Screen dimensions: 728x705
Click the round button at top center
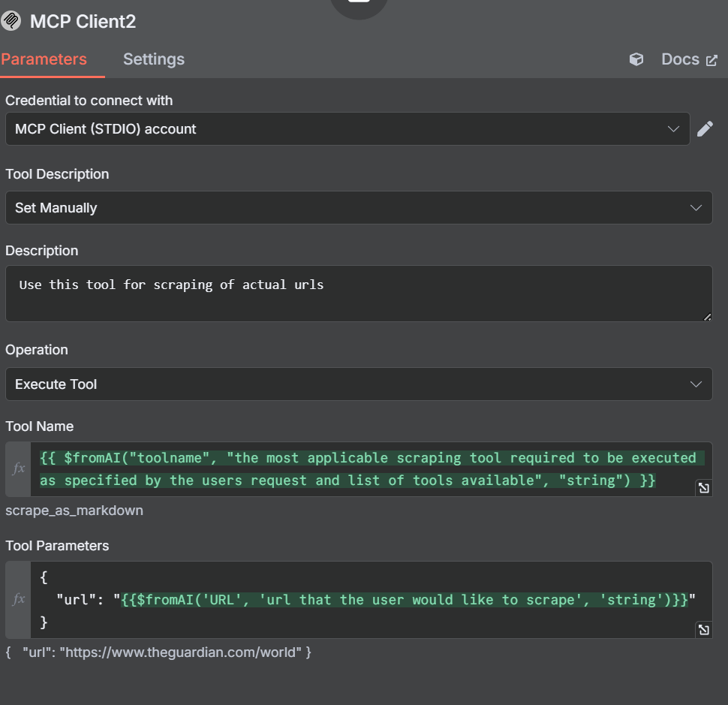pos(359,6)
